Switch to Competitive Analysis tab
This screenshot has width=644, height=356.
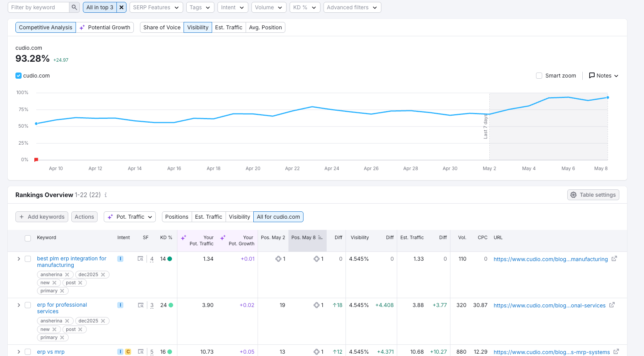[x=46, y=27]
